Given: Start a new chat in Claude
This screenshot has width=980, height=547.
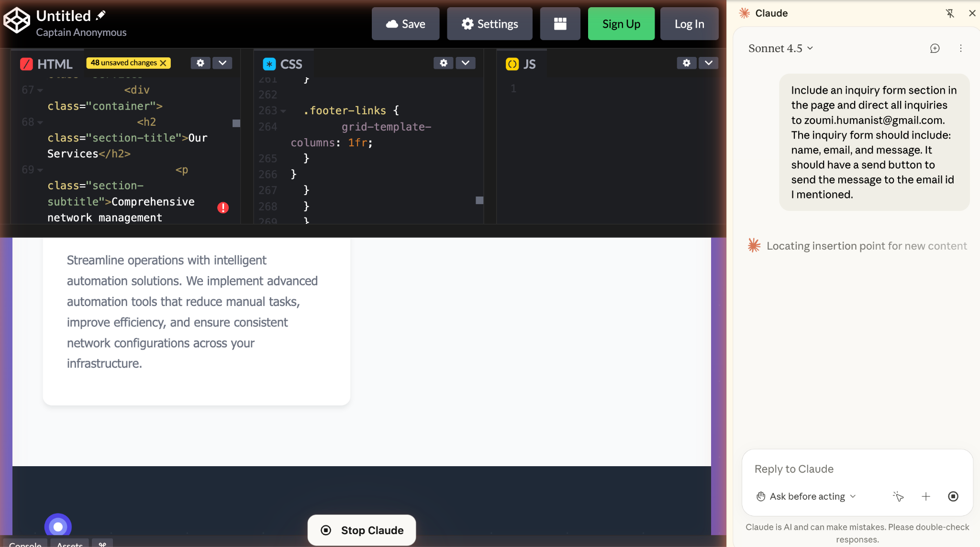Looking at the screenshot, I should 935,48.
